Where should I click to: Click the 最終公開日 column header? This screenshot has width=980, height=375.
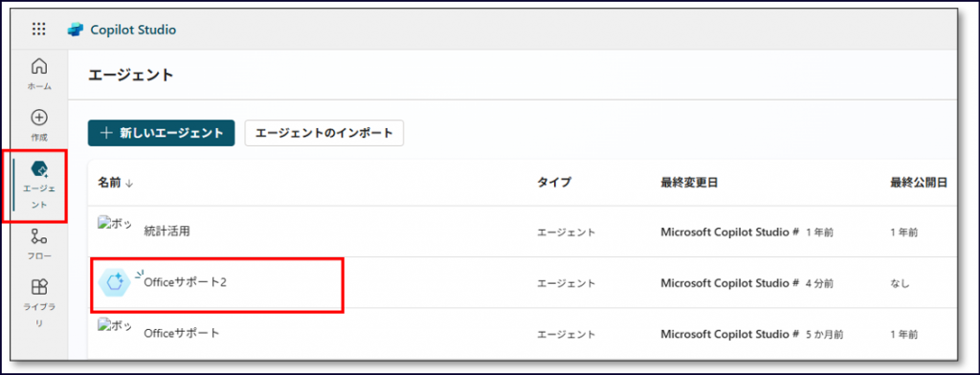pos(919,183)
